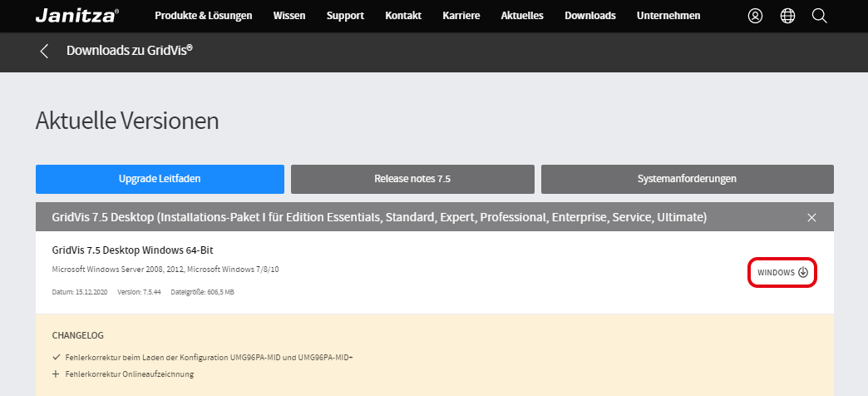Click the Janitza logo
Viewport: 868px width, 396px height.
[x=77, y=16]
